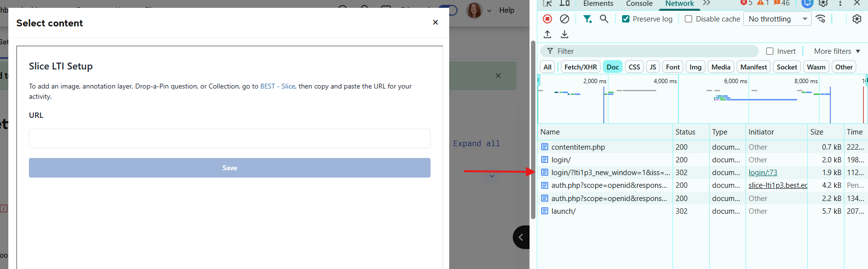
Task: Expand the dropdown next to user avatar
Action: pyautogui.click(x=489, y=10)
